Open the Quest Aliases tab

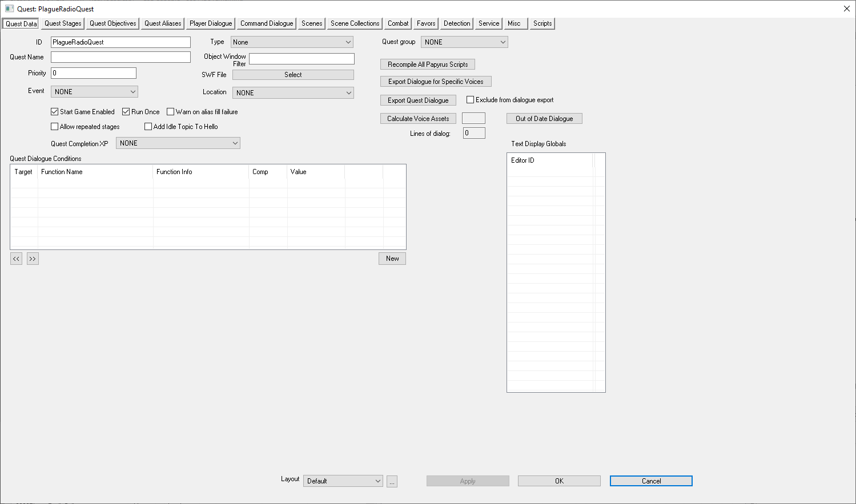point(163,23)
